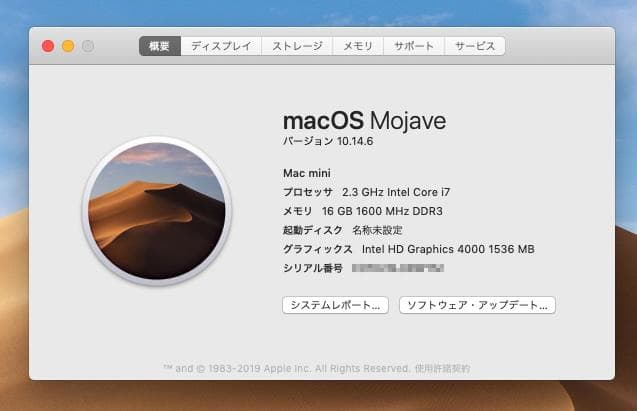The height and width of the screenshot is (411, 637).
Task: Minimize window with the yellow button
Action: tap(68, 46)
